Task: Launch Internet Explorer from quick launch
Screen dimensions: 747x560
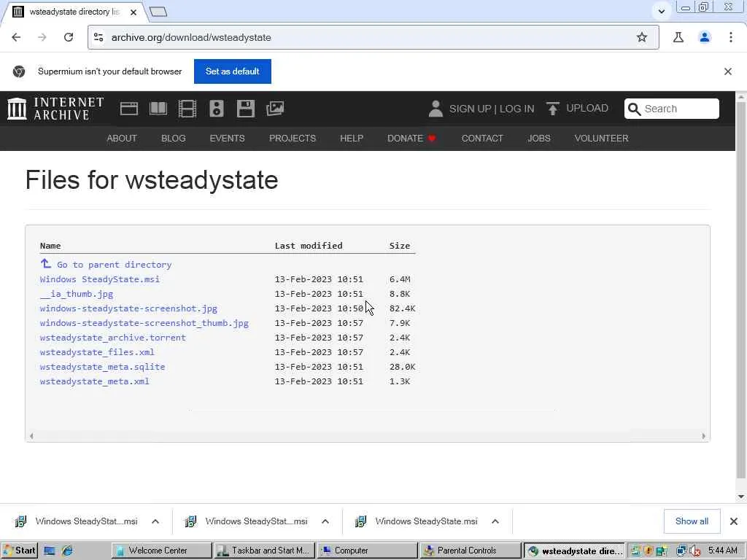Action: click(x=67, y=551)
